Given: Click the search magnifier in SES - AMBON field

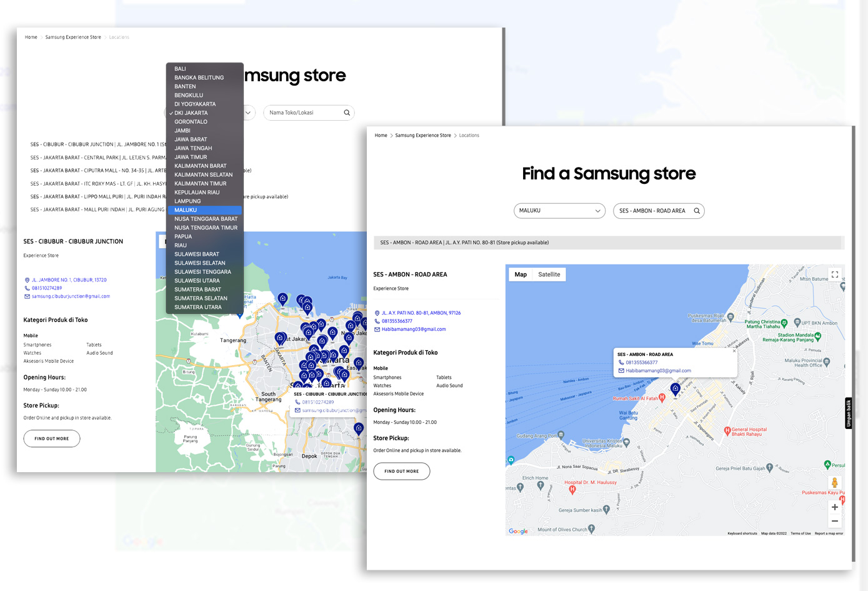Looking at the screenshot, I should [696, 211].
